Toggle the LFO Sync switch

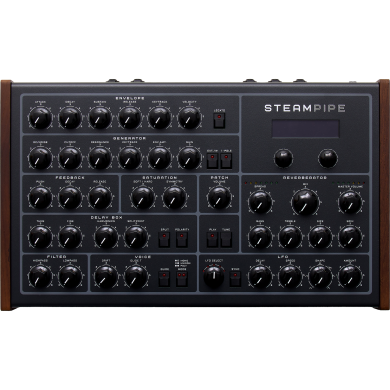(235, 279)
